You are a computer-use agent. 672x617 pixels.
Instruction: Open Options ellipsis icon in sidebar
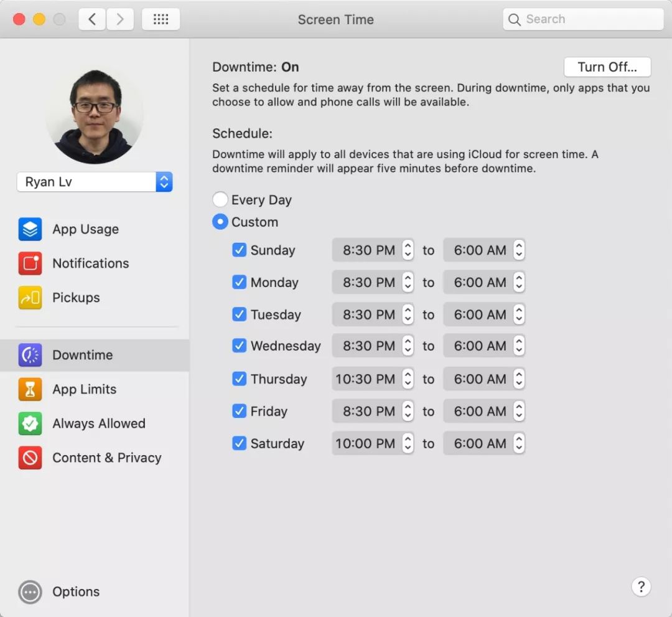click(x=30, y=592)
